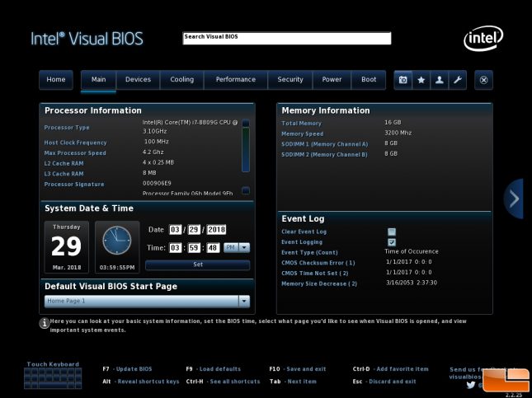Click the next page arrow

point(514,199)
